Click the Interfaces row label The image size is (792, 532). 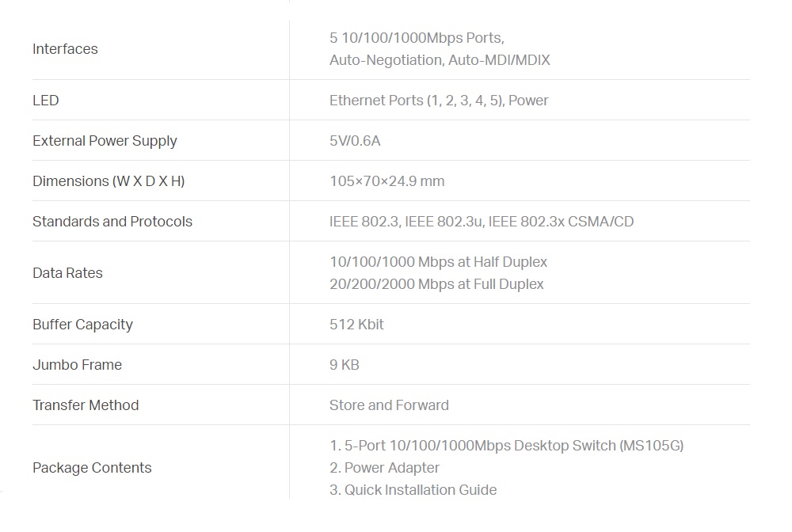pyautogui.click(x=65, y=49)
